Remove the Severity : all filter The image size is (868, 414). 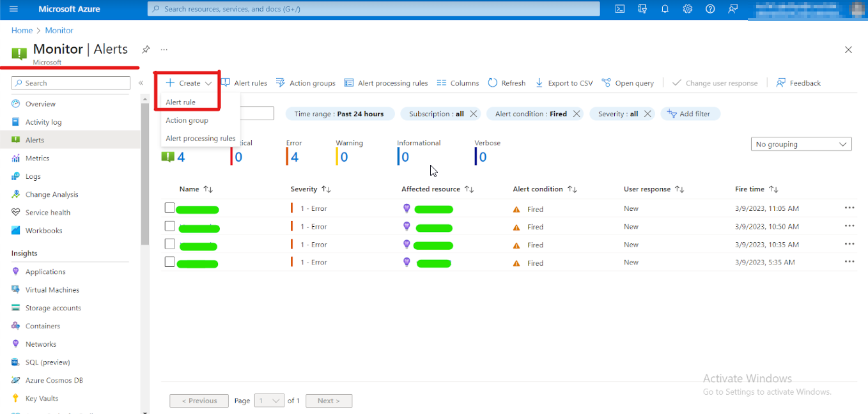[x=647, y=114]
